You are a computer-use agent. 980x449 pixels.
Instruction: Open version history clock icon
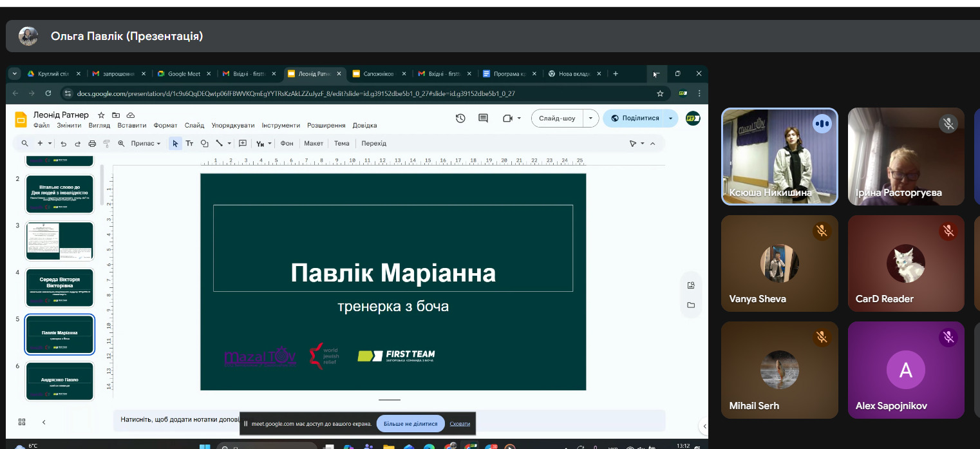tap(460, 119)
